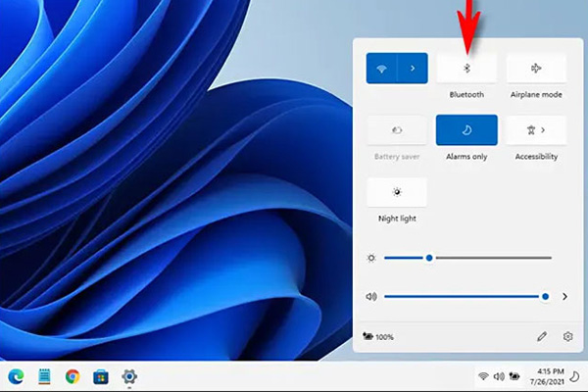The height and width of the screenshot is (392, 588).
Task: Turn off Alarms only focus assist
Action: coord(466,130)
